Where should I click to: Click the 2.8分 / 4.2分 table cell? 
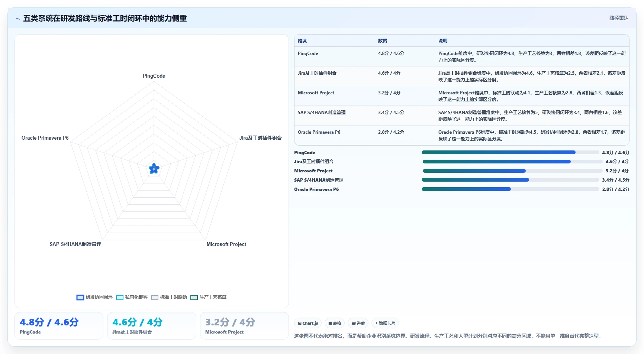pos(391,132)
